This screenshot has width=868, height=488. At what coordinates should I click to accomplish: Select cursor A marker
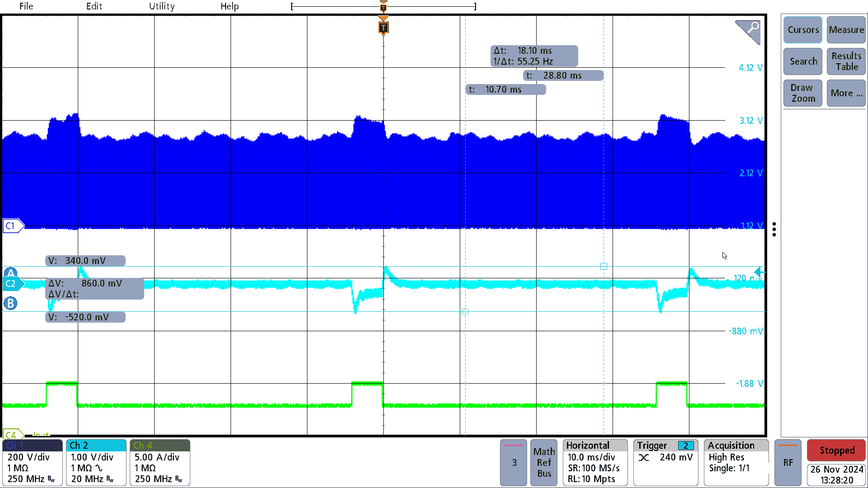(x=10, y=272)
